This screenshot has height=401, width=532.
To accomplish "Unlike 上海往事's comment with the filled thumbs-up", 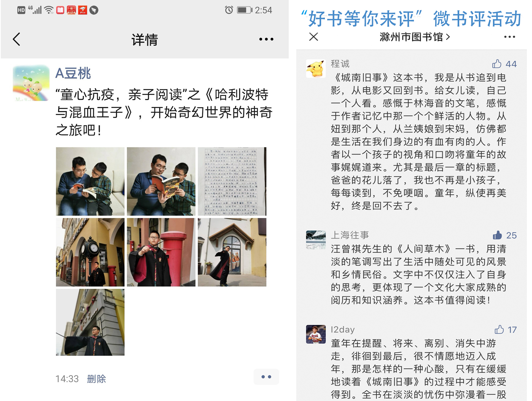I will (x=497, y=235).
